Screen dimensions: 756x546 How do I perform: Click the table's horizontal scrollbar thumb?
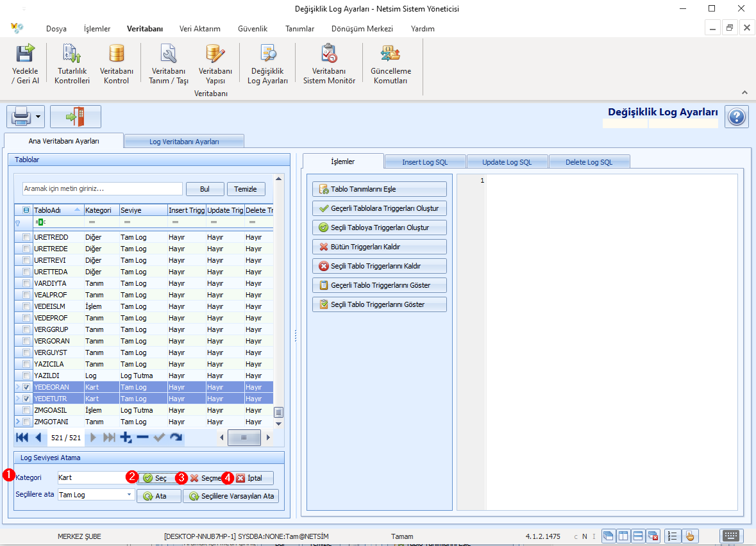tap(244, 438)
